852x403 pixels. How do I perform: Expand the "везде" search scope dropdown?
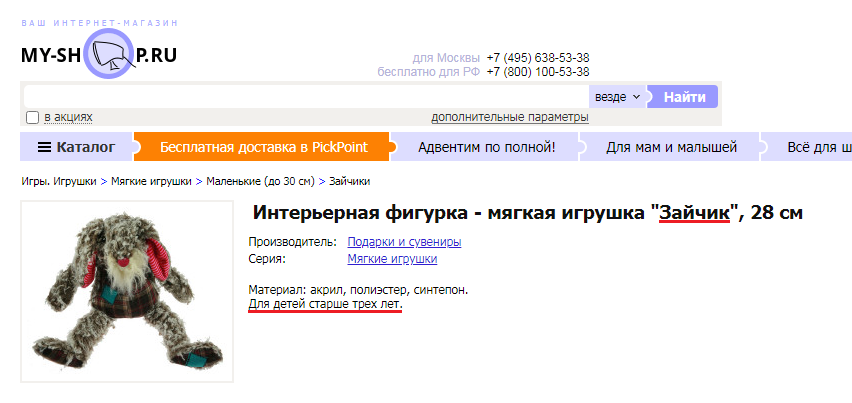pos(617,97)
